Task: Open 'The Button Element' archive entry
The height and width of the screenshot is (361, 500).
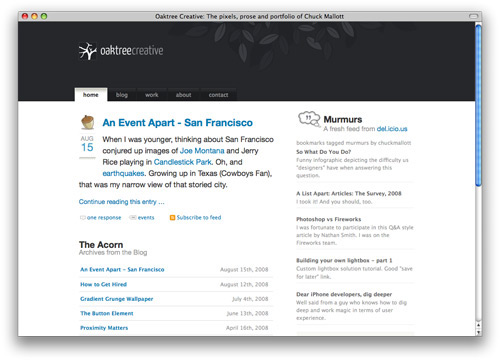Action: coord(107,313)
